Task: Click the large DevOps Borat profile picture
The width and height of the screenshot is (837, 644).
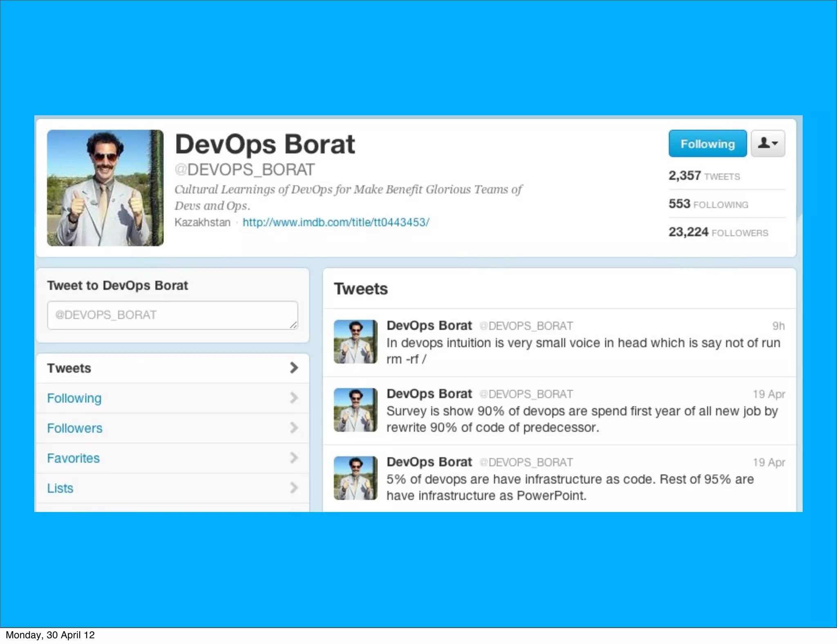Action: tap(105, 188)
